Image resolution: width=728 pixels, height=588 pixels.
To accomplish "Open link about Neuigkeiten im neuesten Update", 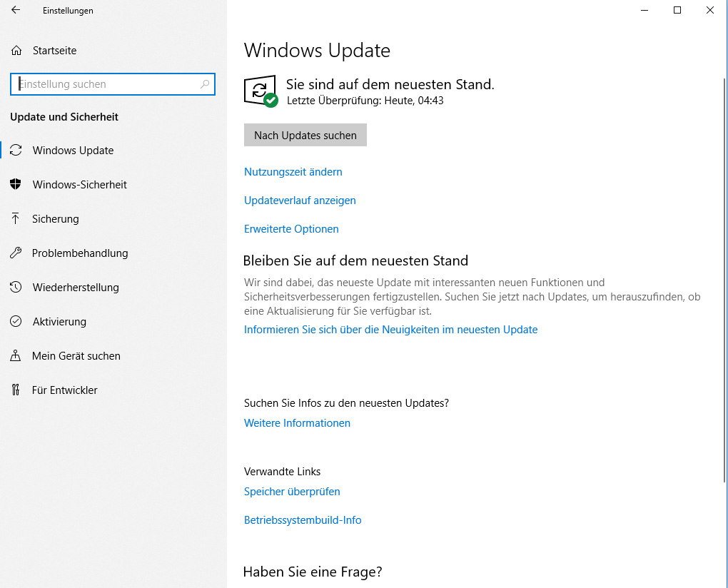I will (390, 330).
